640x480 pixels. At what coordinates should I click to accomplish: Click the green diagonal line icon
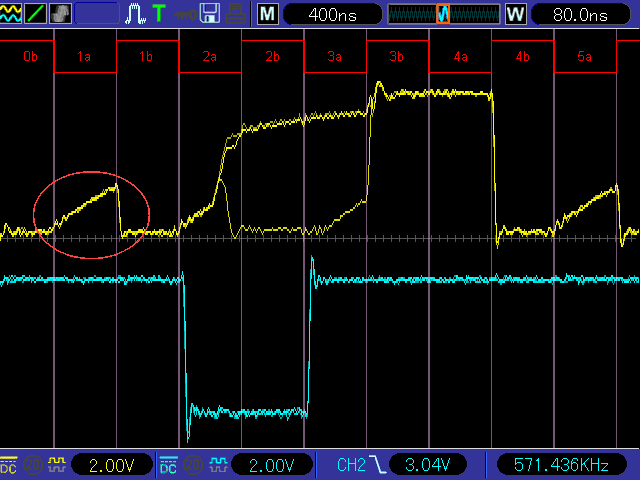click(x=36, y=13)
